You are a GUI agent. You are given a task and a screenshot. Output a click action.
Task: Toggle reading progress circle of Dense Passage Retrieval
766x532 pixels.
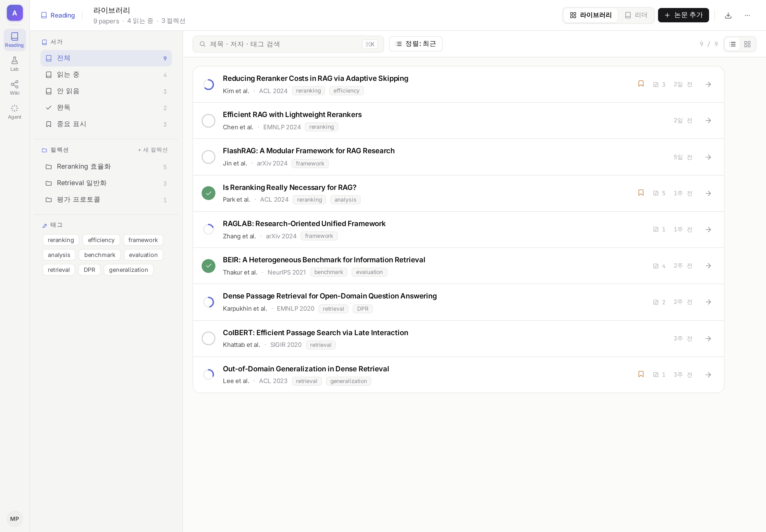(x=208, y=302)
